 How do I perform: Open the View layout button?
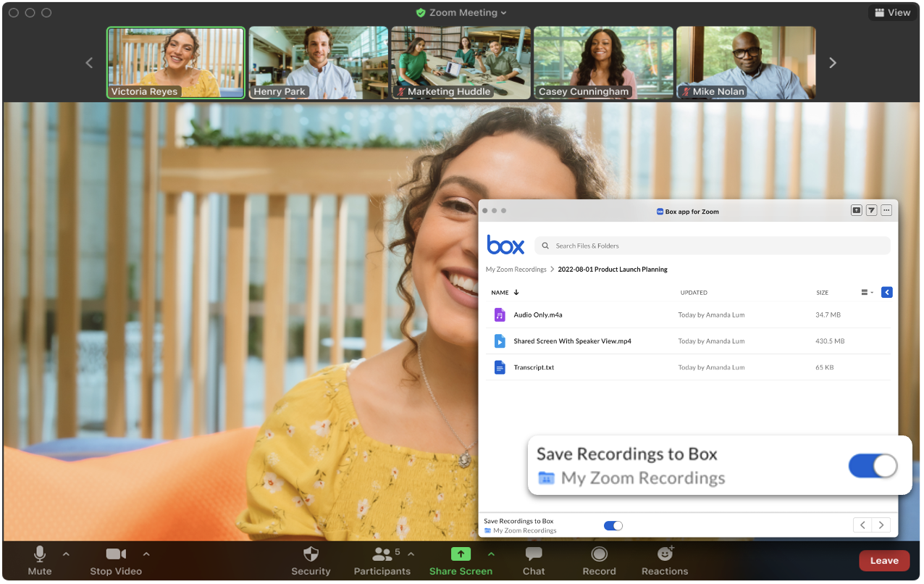(892, 12)
